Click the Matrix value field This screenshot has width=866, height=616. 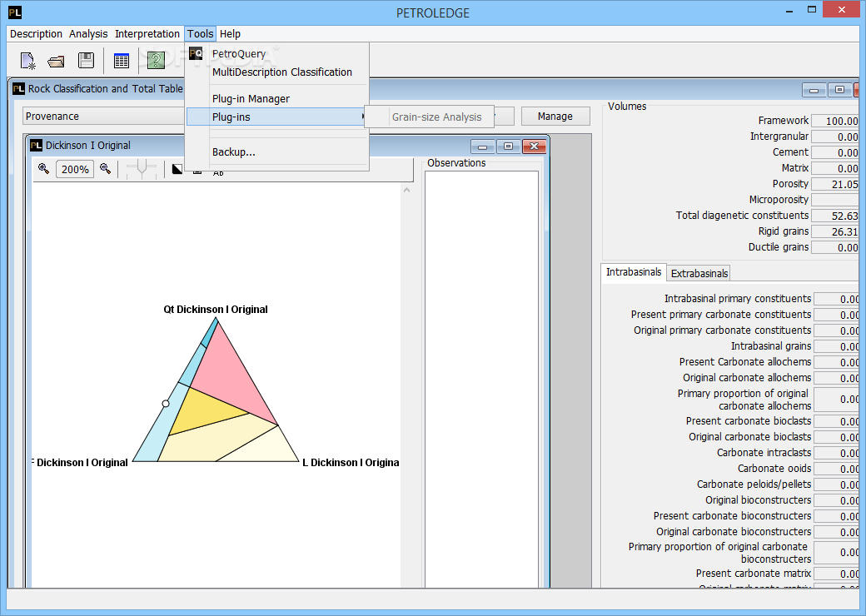tap(834, 168)
